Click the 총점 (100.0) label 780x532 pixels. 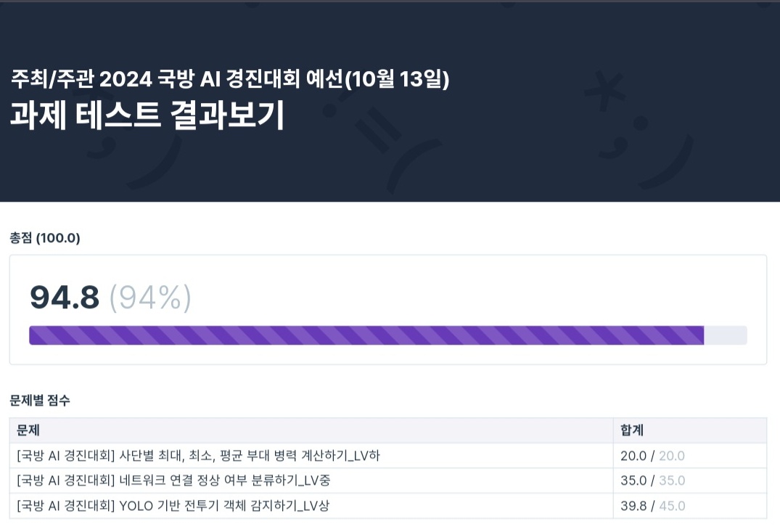click(x=45, y=238)
